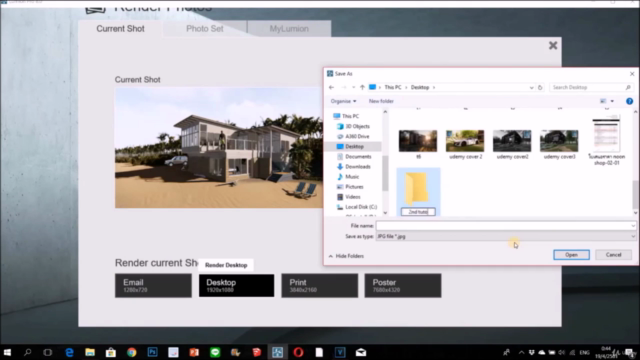
Task: Click Open button in Save As
Action: pos(571,255)
